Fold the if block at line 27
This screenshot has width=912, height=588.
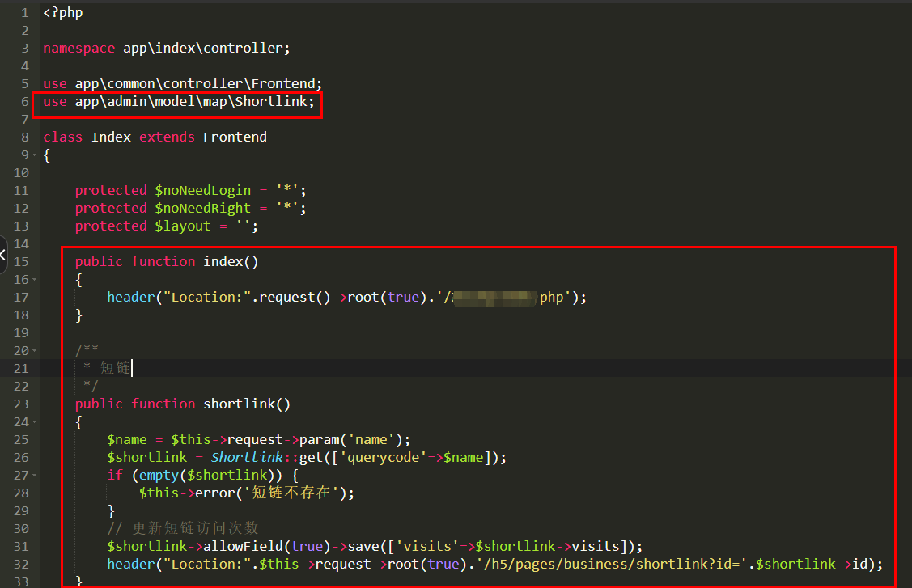34,475
